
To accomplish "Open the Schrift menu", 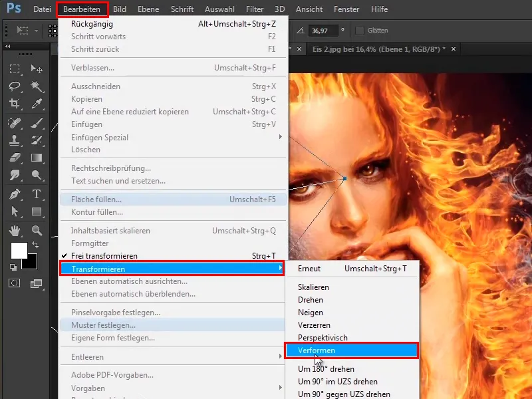I will (x=182, y=9).
